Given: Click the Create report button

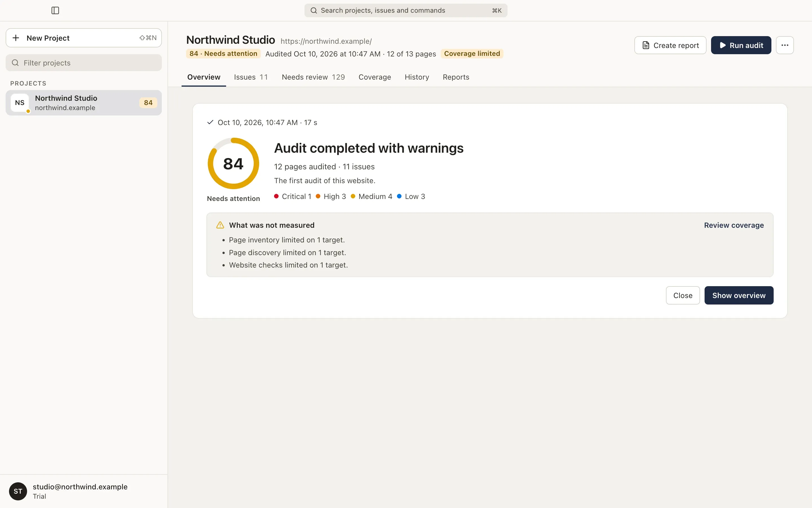Looking at the screenshot, I should (670, 45).
